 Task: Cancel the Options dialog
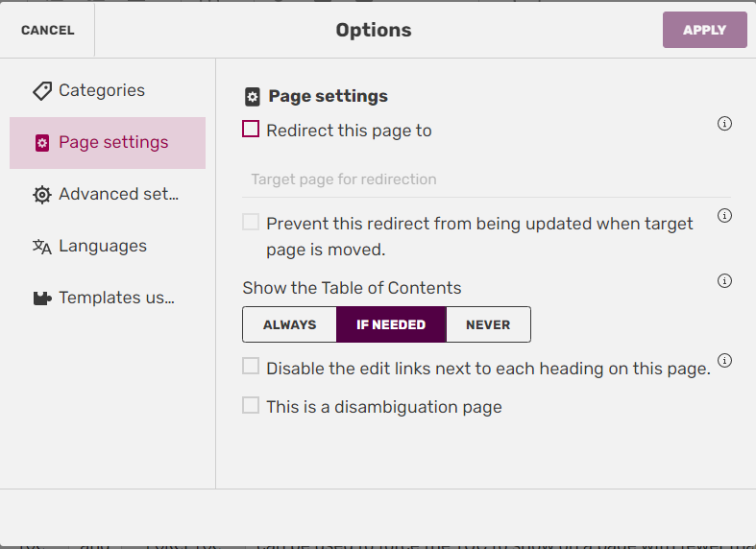tap(47, 30)
